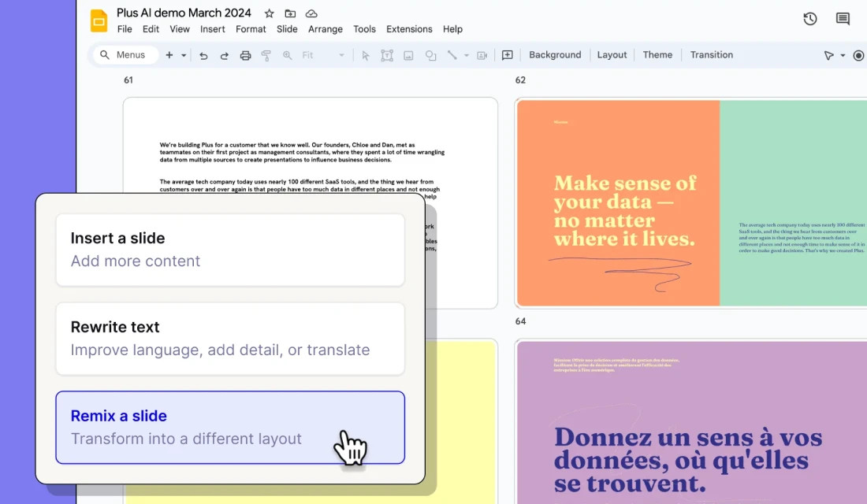
Task: Expand the new slide dropdown arrow
Action: point(184,55)
